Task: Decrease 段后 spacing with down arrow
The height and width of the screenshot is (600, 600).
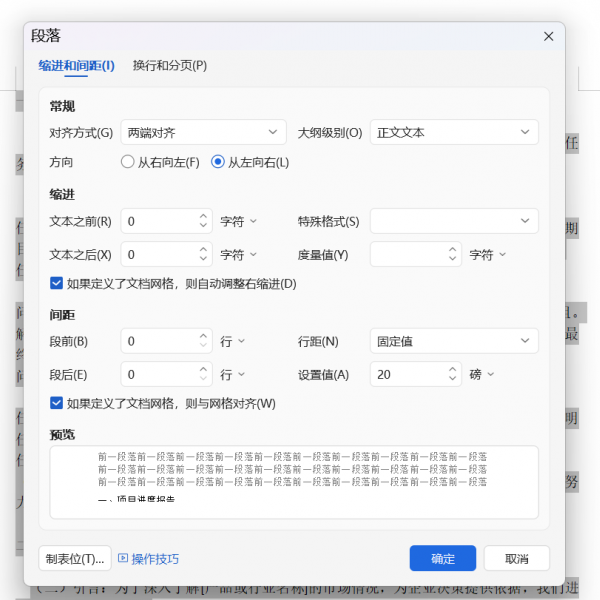Action: (x=204, y=380)
